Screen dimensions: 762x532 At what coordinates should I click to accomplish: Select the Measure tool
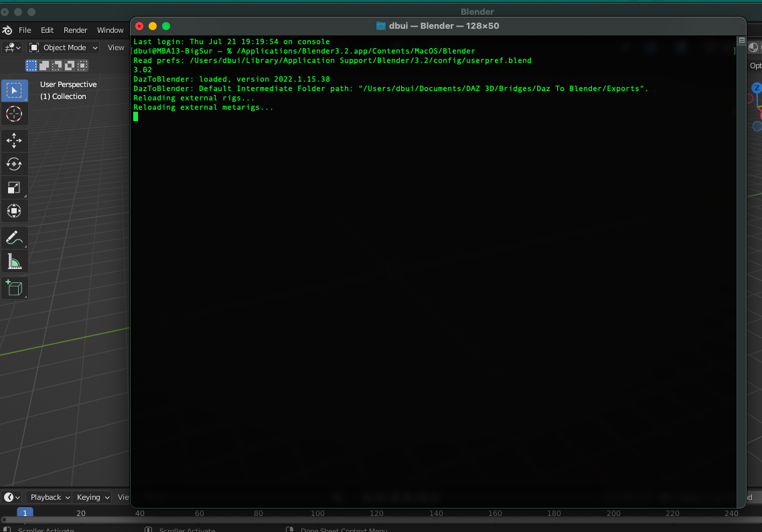15,261
